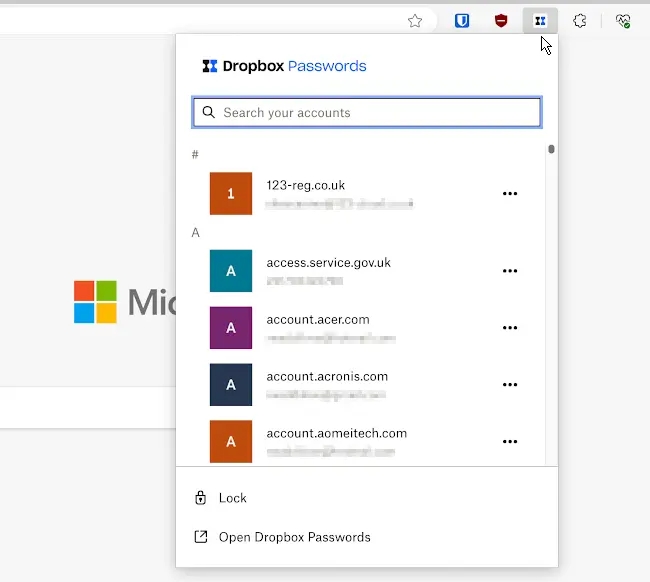Open the red shield ad-blocker extension
The image size is (650, 582).
(501, 21)
